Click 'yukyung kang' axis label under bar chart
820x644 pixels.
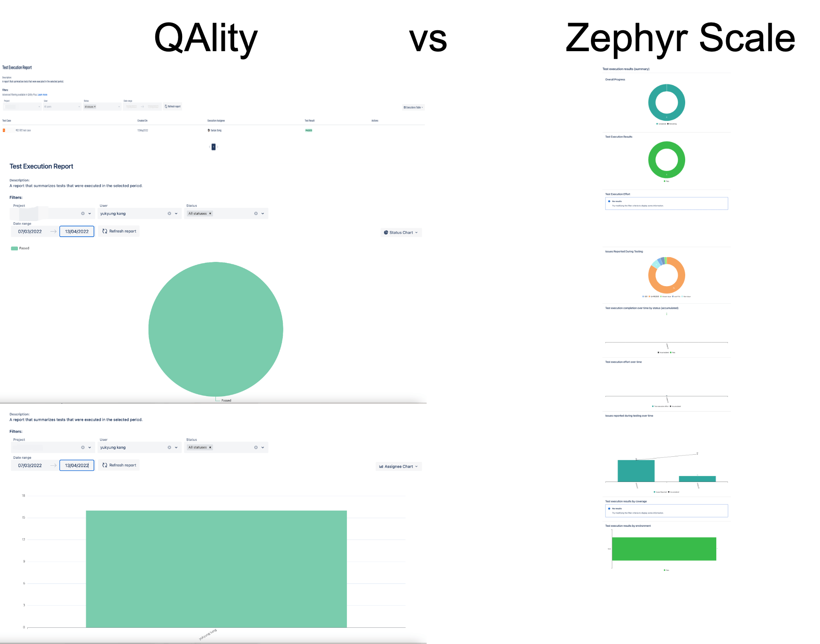tap(208, 634)
